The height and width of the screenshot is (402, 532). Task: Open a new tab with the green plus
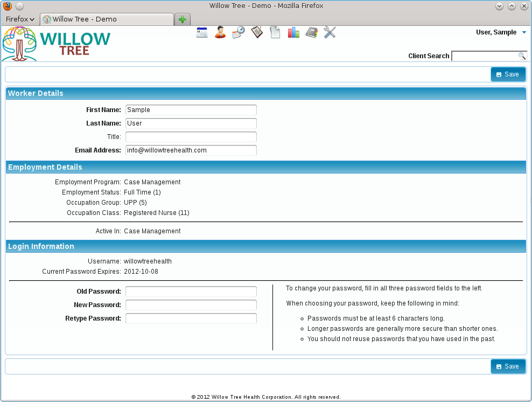183,19
